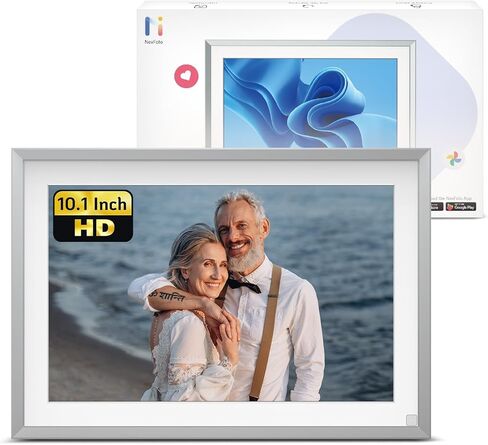Click the Download the NexFoto App text
Viewport: 488px width, 445px height.
452,198
